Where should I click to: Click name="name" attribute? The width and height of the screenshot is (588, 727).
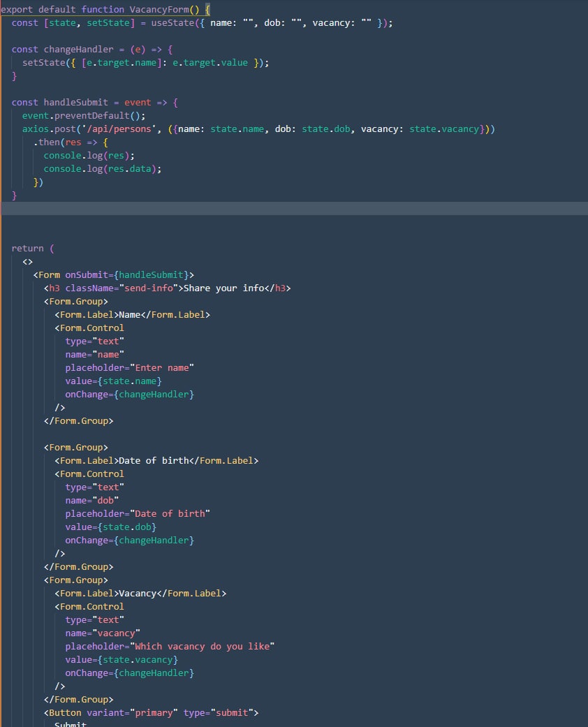click(x=94, y=355)
